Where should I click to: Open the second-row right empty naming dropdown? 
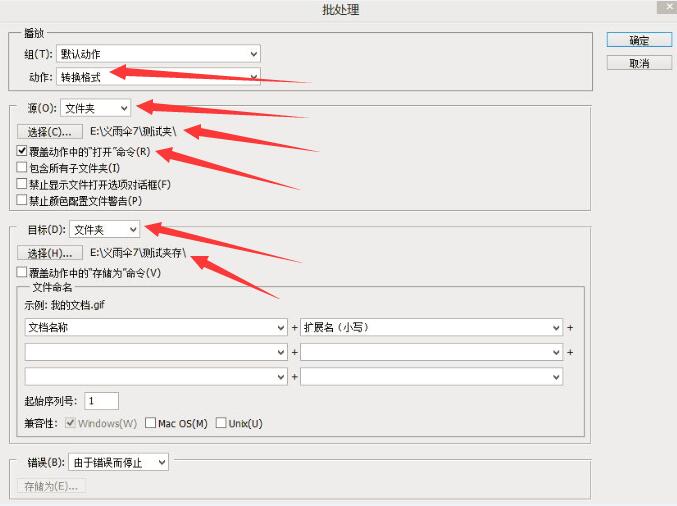431,352
